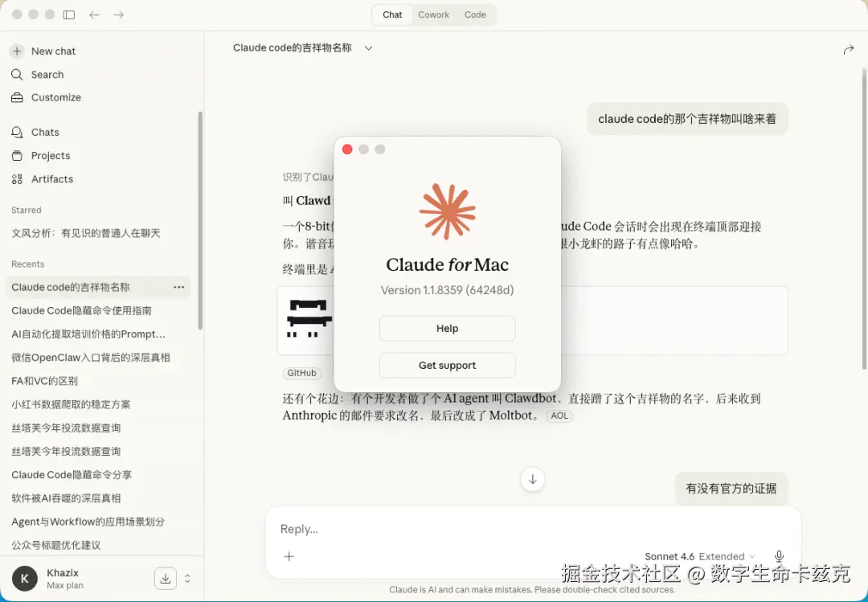Click the Help button in About dialog

[x=448, y=329]
